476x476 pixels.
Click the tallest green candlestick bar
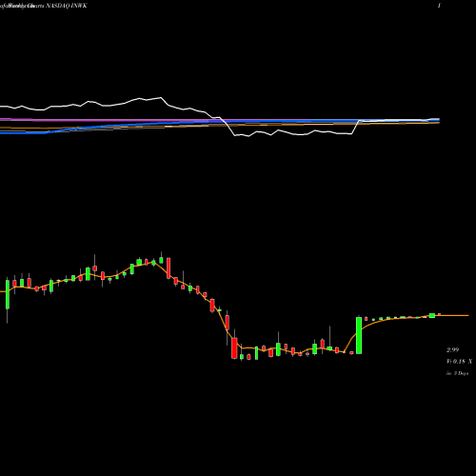coord(359,335)
